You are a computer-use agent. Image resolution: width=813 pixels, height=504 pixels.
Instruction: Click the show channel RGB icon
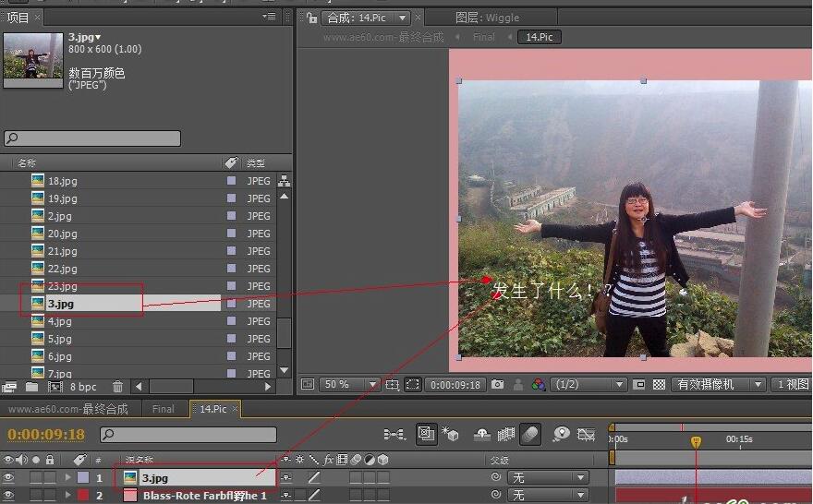(539, 385)
